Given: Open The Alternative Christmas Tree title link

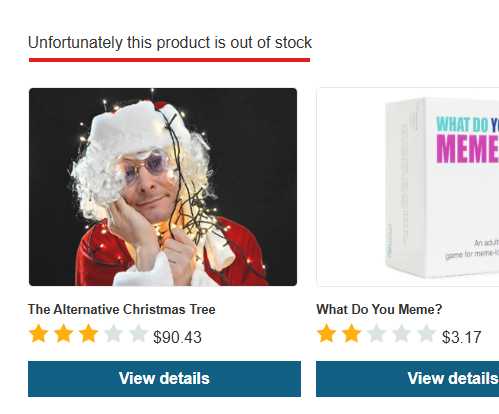Looking at the screenshot, I should click(122, 309).
